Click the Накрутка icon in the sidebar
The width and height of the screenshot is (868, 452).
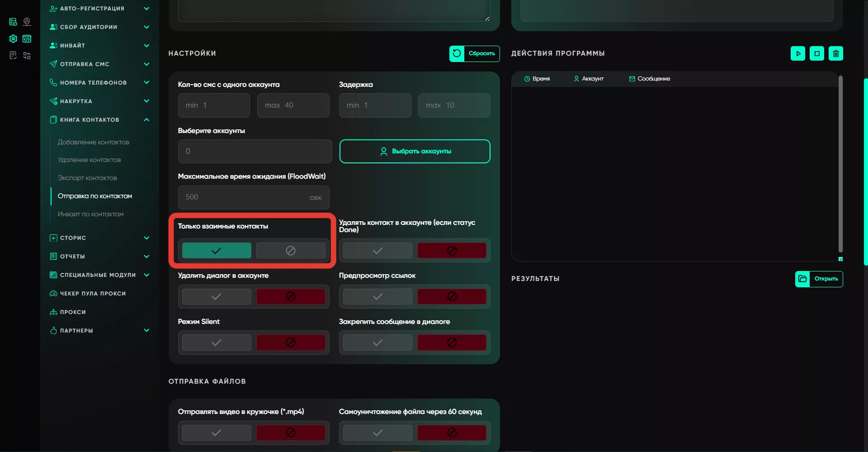click(x=53, y=101)
